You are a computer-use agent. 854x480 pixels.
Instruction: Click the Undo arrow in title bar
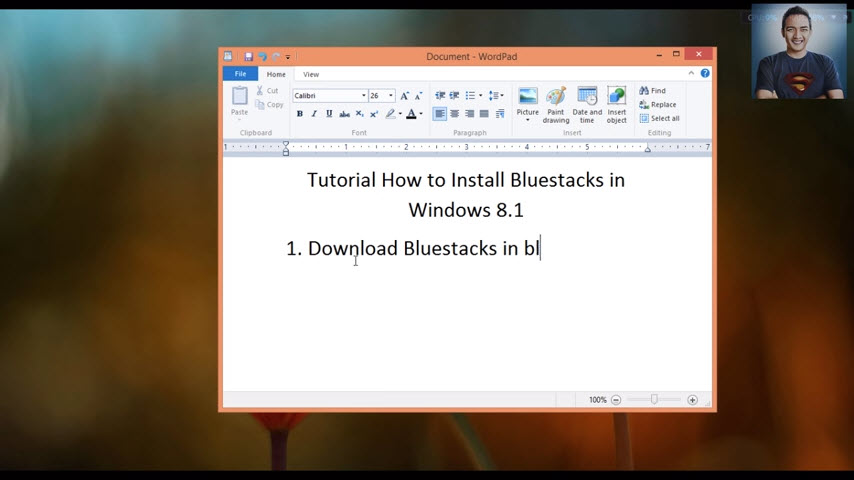[262, 57]
